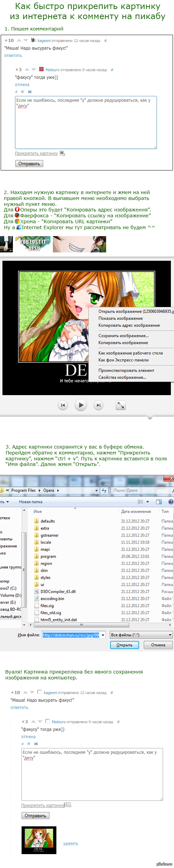
Task: Start slideshow with the Play button
Action: click(81, 405)
